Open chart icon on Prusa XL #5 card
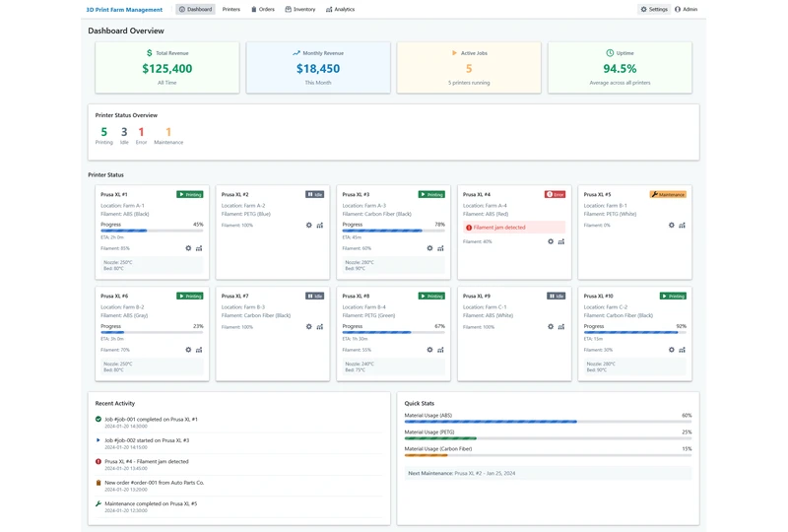Image resolution: width=788 pixels, height=532 pixels. pos(682,226)
